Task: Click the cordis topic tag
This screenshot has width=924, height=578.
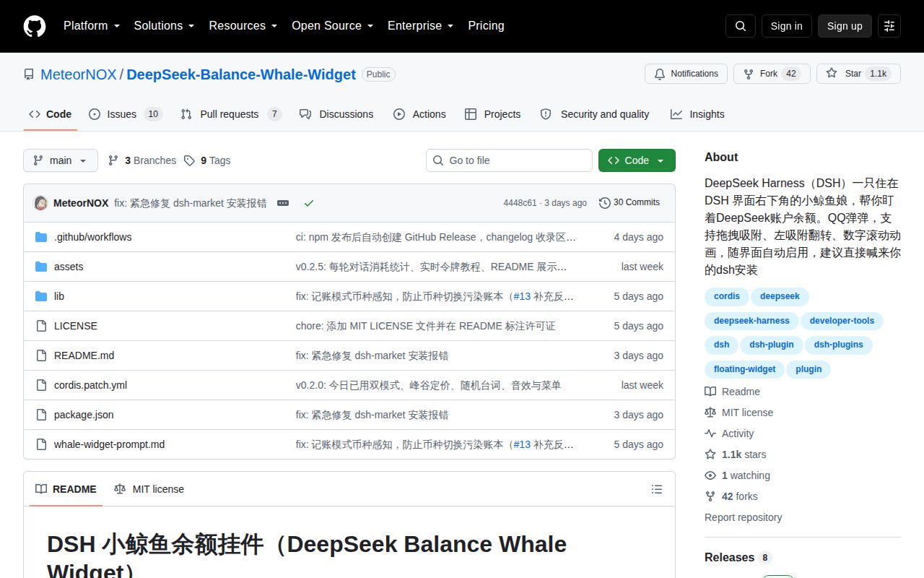Action: tap(727, 296)
